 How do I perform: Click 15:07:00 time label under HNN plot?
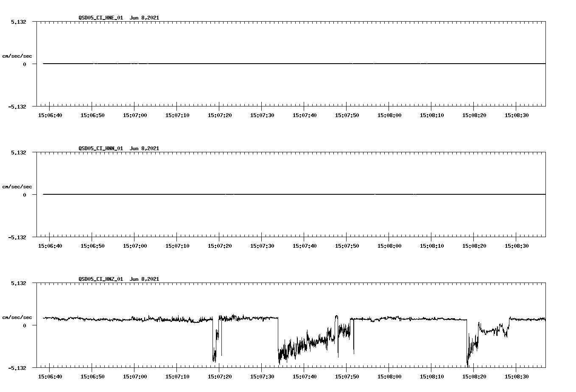tap(135, 246)
